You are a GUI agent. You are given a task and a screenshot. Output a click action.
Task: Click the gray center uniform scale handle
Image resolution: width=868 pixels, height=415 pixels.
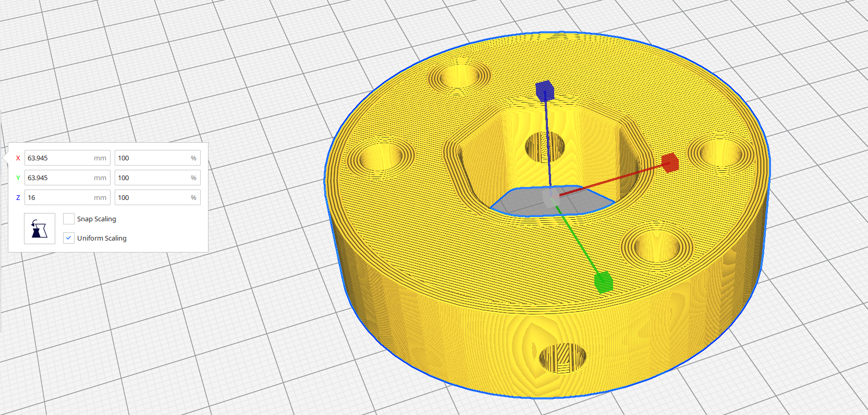[551, 198]
